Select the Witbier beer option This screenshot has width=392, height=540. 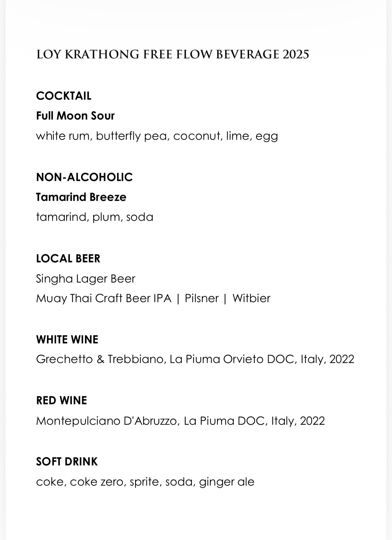(x=251, y=298)
